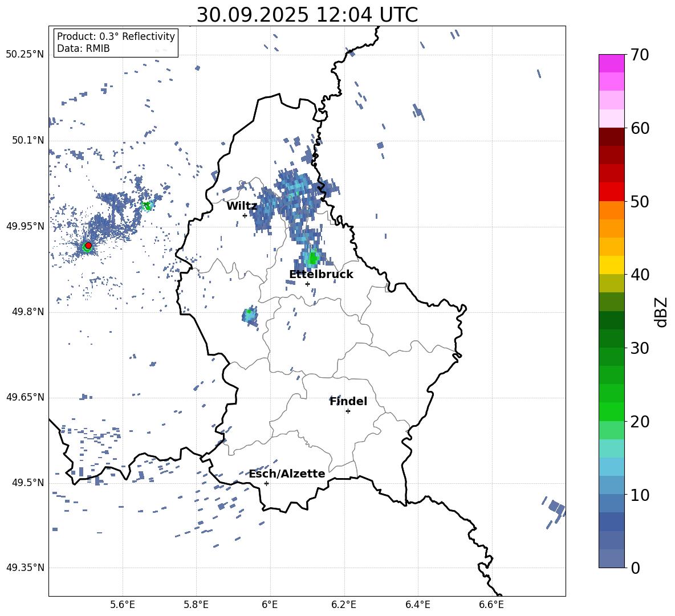This screenshot has width=675, height=616.
Task: Click the 20 tick label on colorbar
Action: click(640, 422)
